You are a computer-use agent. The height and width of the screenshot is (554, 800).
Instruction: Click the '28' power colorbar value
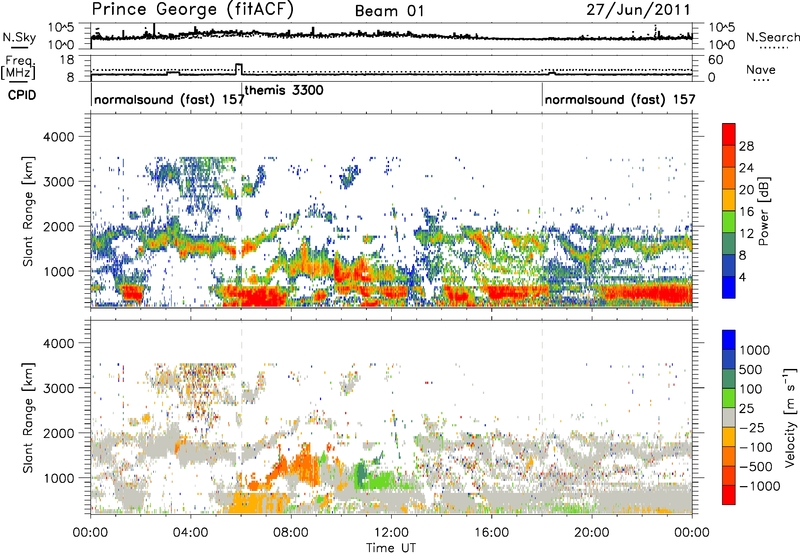(746, 146)
